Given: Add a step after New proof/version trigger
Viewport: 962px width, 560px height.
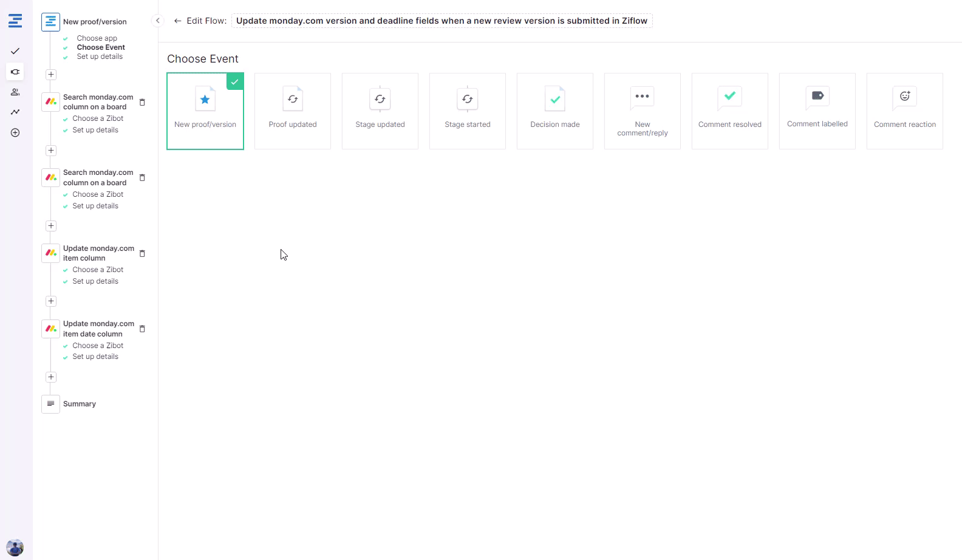Looking at the screenshot, I should (51, 75).
